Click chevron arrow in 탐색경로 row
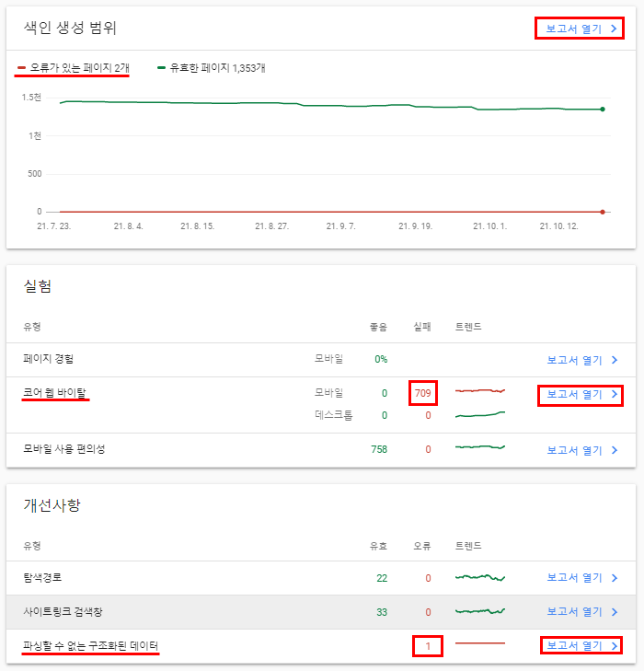644x671 pixels. (615, 578)
